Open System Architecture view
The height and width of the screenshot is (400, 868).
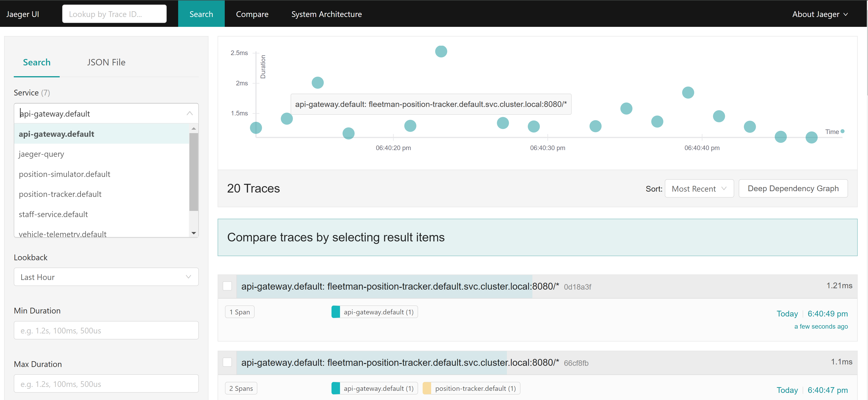327,13
